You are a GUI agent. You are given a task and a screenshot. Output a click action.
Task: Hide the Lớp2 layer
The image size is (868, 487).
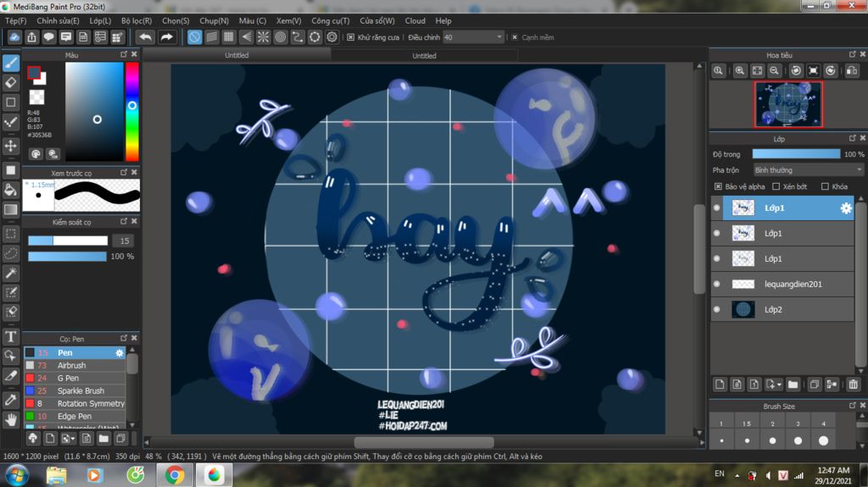point(717,309)
